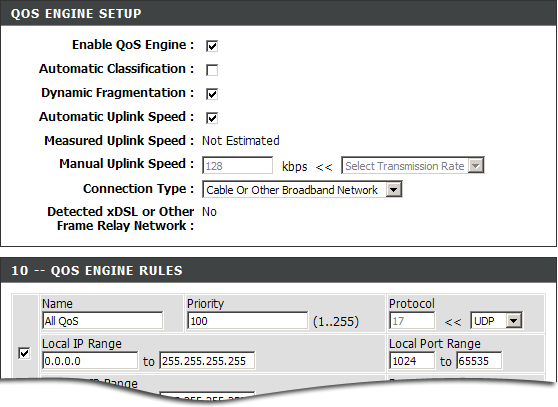Image resolution: width=558 pixels, height=407 pixels.
Task: Click the Transmission Rate dropdown arrow
Action: tap(476, 165)
